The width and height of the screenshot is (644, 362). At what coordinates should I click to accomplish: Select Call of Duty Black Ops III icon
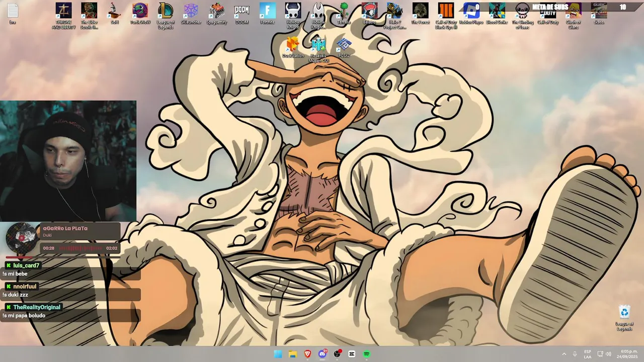coord(446,15)
